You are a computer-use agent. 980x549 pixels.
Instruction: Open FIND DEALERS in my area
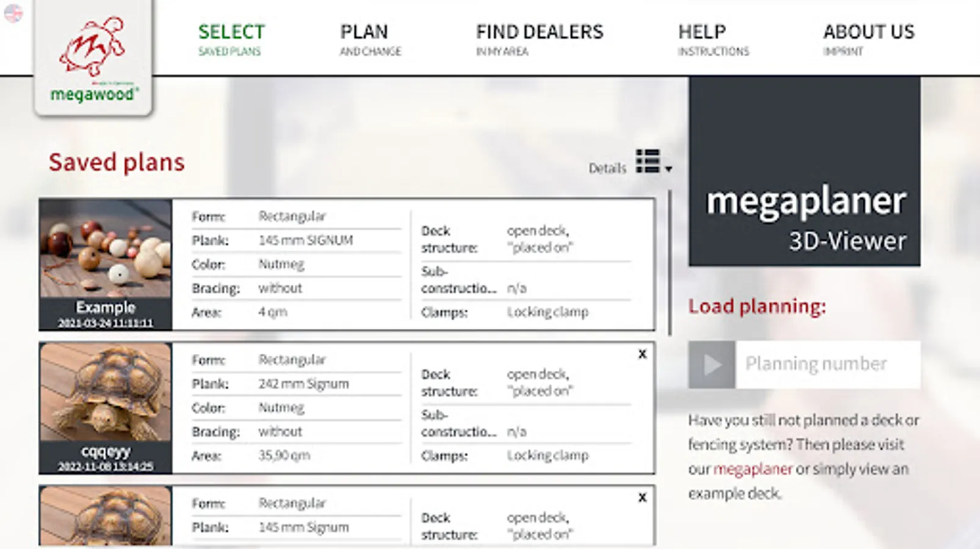(x=539, y=40)
